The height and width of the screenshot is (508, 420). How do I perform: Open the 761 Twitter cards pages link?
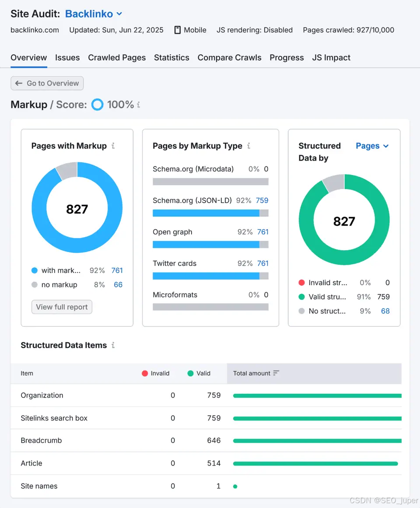[x=262, y=263]
